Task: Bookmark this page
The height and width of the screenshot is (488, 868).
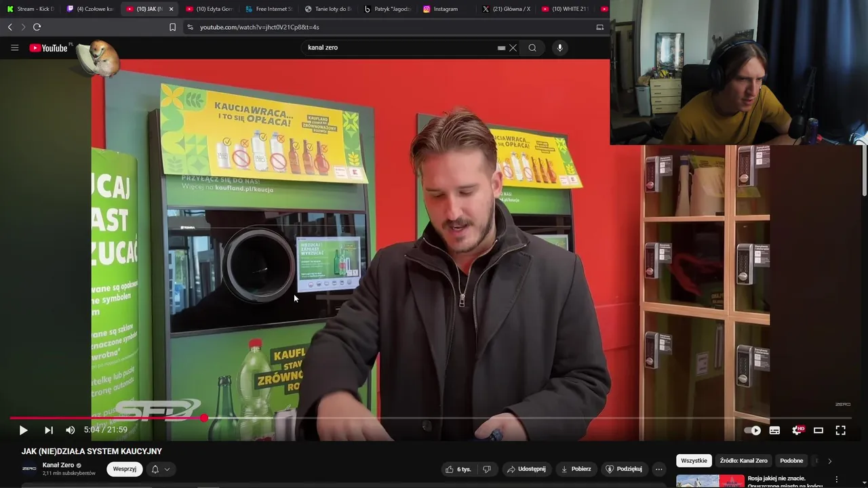Action: click(172, 27)
